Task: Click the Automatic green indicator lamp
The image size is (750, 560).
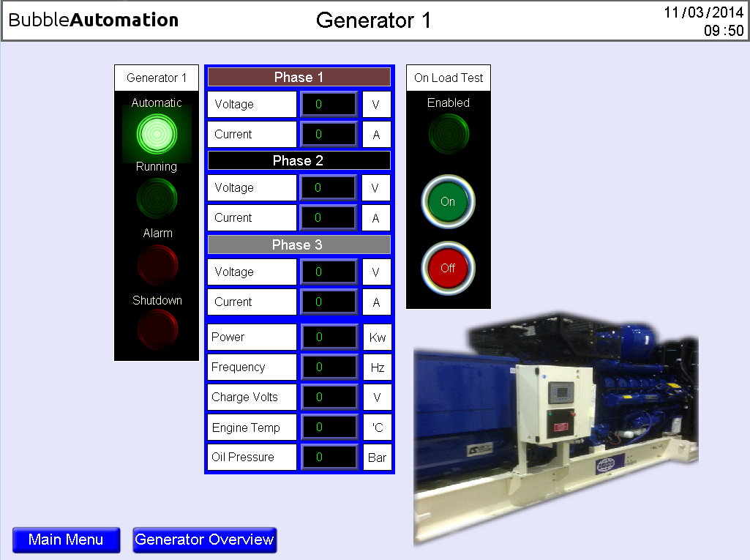Action: pos(157,134)
